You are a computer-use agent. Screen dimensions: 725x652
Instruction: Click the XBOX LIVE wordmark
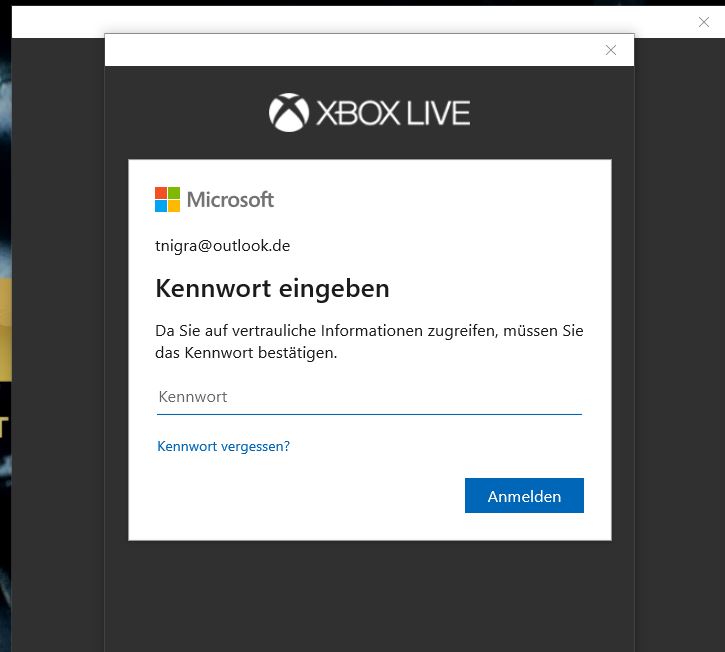[x=393, y=113]
